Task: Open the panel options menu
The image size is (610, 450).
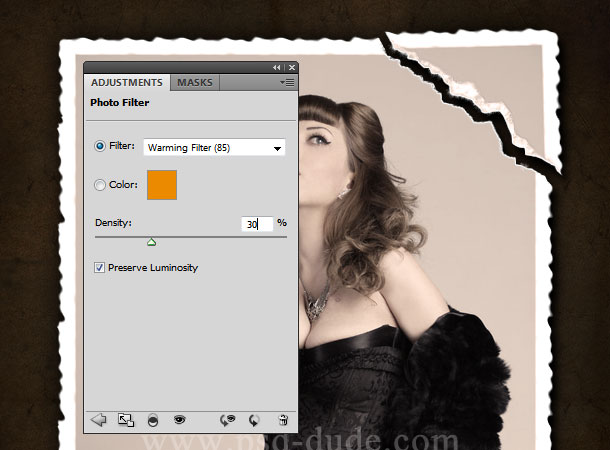Action: tap(287, 82)
